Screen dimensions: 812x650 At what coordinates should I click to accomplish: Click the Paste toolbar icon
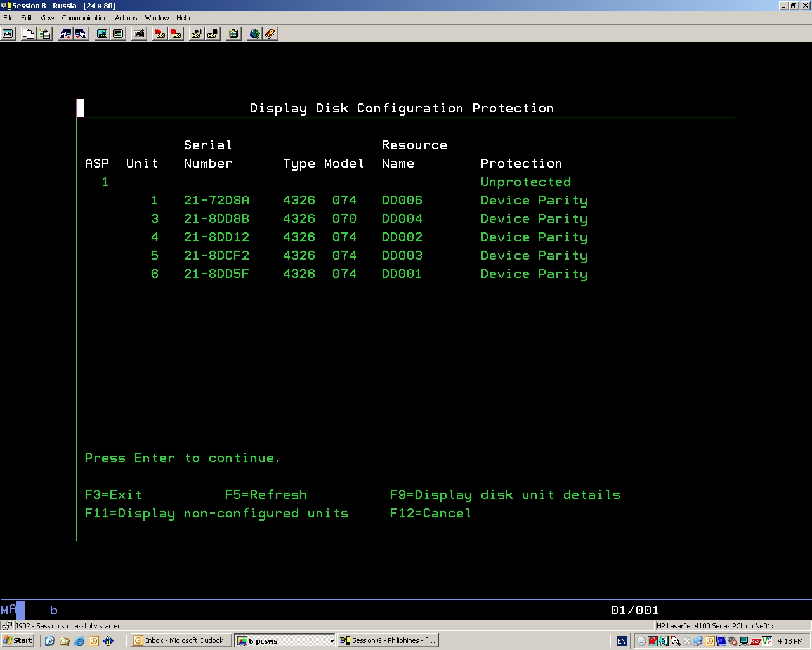click(x=44, y=34)
